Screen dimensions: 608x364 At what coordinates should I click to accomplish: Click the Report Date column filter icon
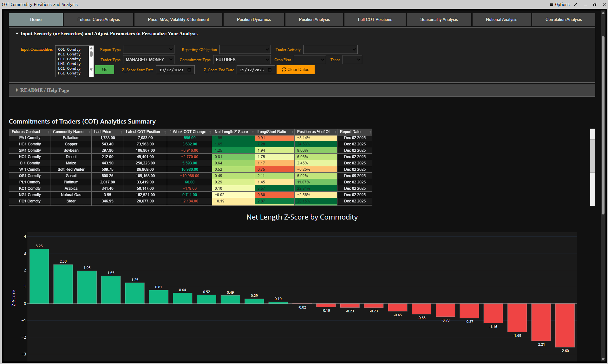coord(370,132)
